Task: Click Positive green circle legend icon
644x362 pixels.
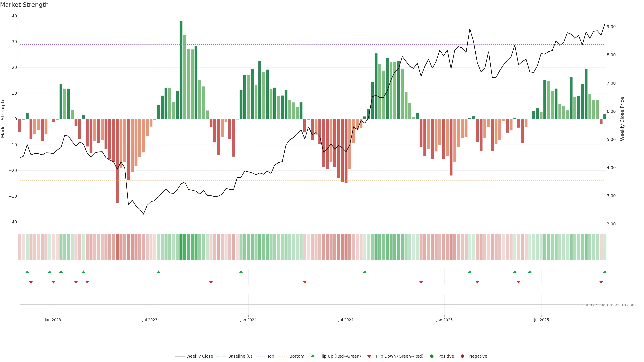Action: coord(432,356)
